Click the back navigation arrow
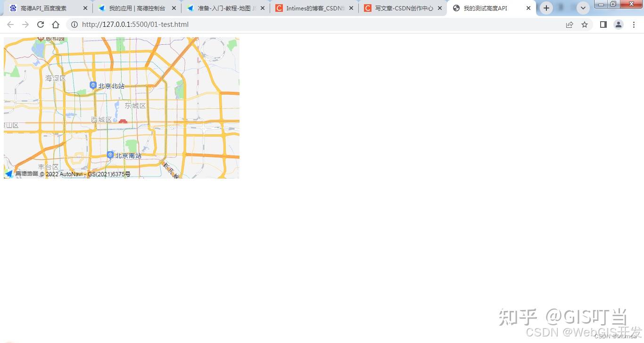Image resolution: width=644 pixels, height=343 pixels. coord(10,24)
